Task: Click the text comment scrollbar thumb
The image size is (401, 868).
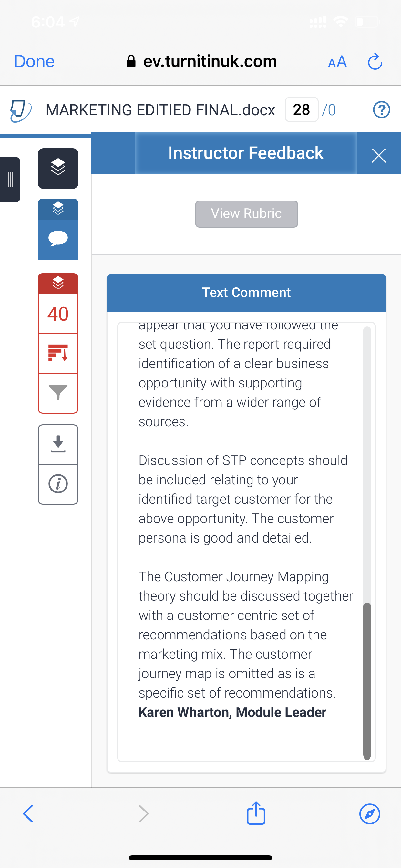Action: (367, 681)
